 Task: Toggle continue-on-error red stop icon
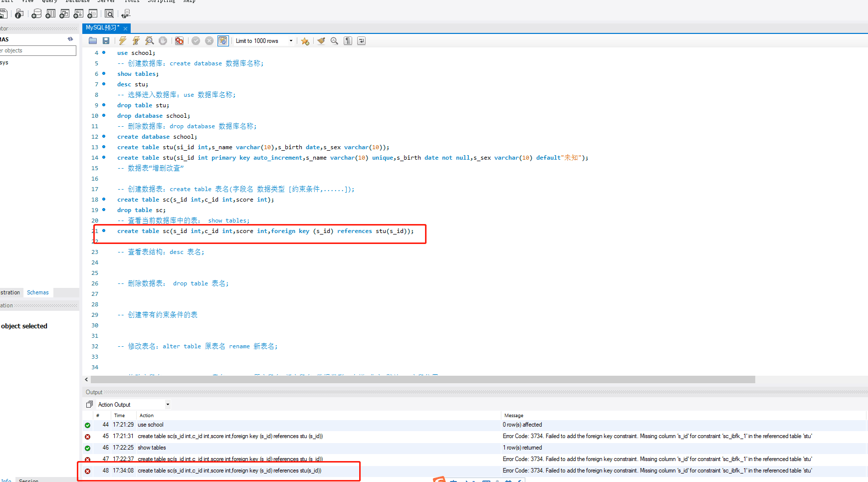(179, 41)
